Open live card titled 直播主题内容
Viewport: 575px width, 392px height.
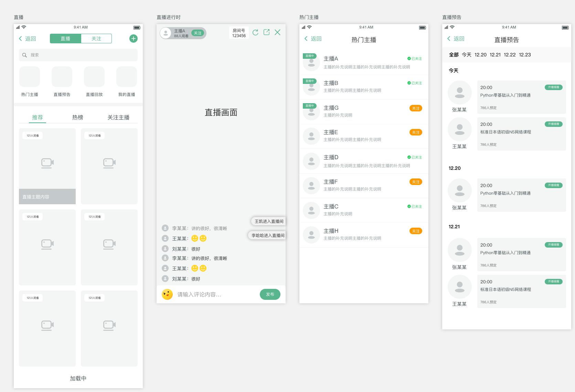point(47,166)
